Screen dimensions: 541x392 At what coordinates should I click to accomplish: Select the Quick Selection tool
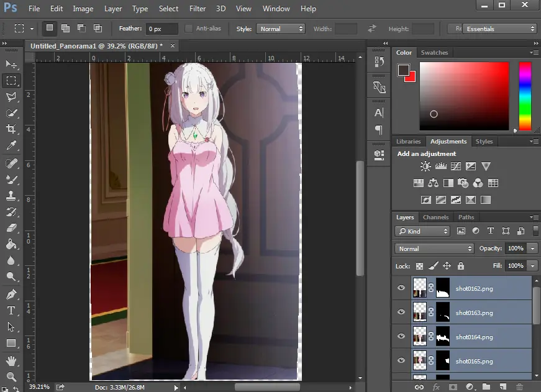click(x=11, y=113)
